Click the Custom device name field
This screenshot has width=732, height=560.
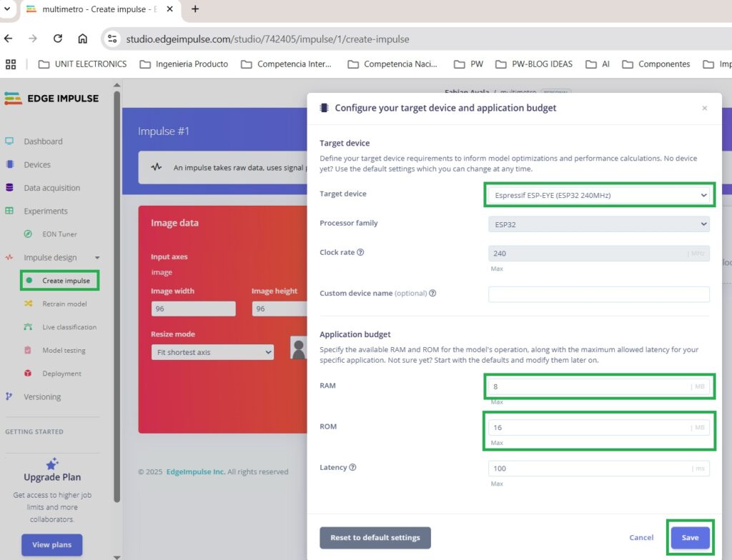pos(598,294)
